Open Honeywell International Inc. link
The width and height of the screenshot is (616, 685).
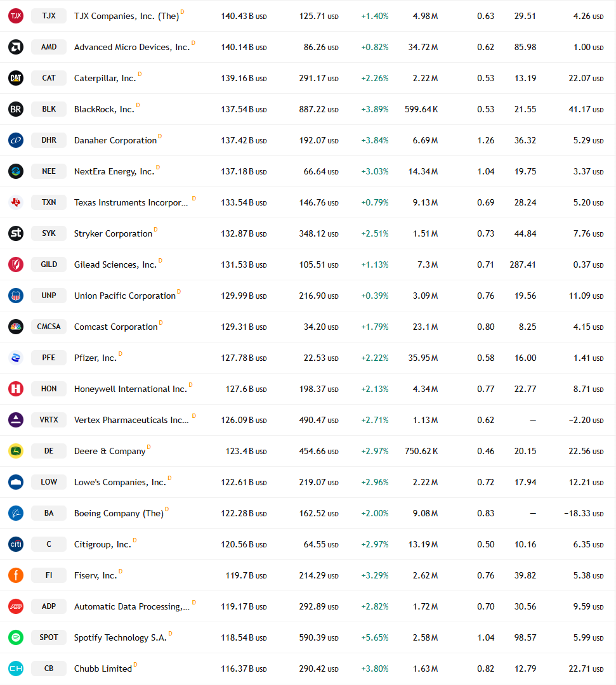tap(131, 389)
